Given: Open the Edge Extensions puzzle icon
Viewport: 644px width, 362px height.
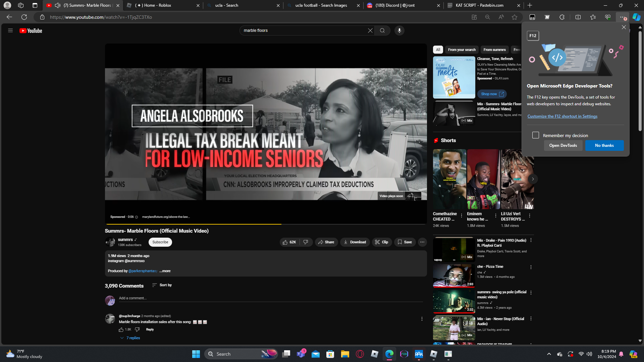Looking at the screenshot, I should (562, 17).
